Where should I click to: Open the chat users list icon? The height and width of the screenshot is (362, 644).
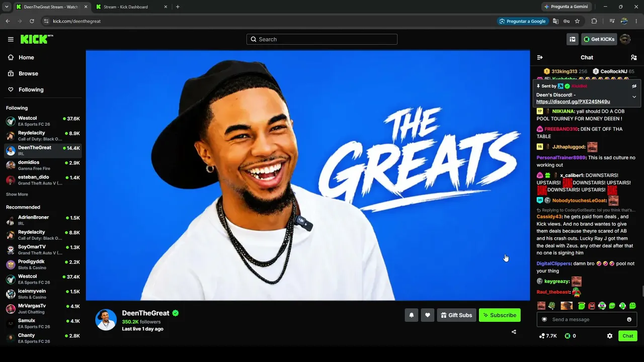tap(633, 57)
